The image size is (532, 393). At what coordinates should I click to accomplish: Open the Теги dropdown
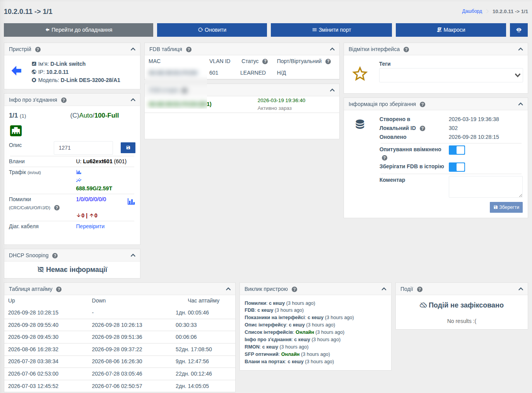pyautogui.click(x=451, y=75)
